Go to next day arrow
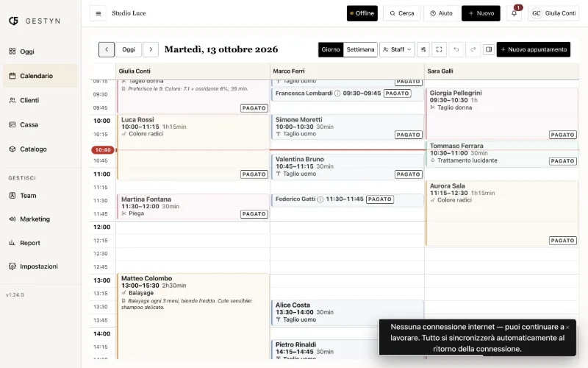 151,49
